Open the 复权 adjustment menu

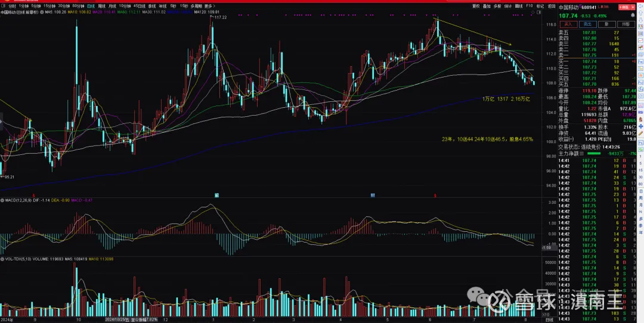[476, 6]
